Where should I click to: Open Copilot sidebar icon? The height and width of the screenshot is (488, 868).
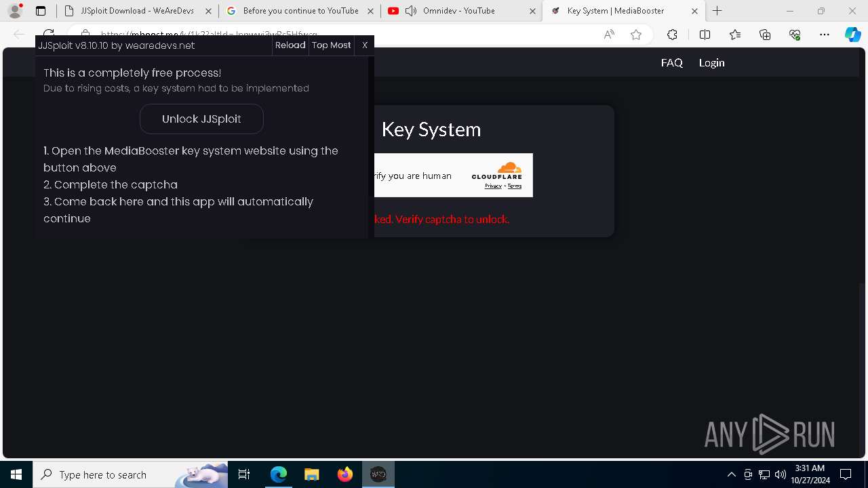[x=853, y=35]
